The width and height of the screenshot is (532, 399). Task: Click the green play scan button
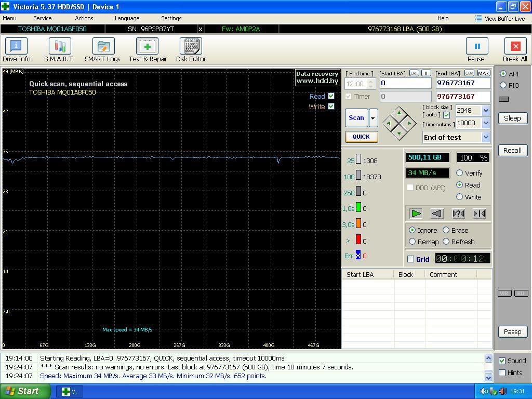[416, 214]
